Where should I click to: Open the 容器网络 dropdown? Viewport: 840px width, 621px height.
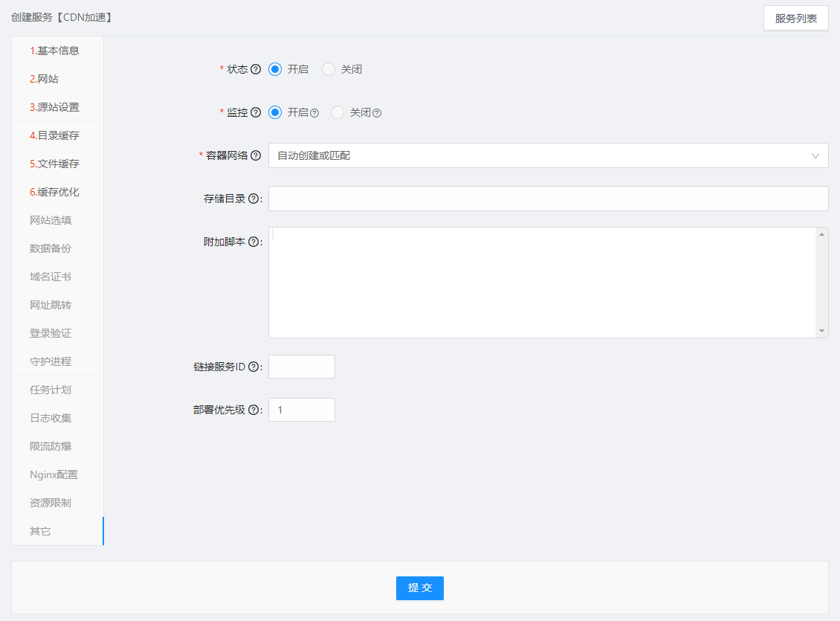pyautogui.click(x=548, y=155)
